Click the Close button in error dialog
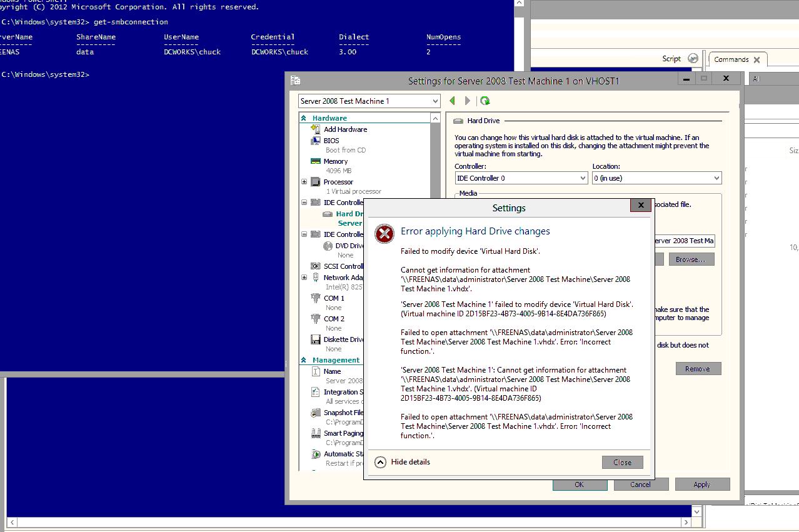This screenshot has height=532, width=799. point(622,463)
